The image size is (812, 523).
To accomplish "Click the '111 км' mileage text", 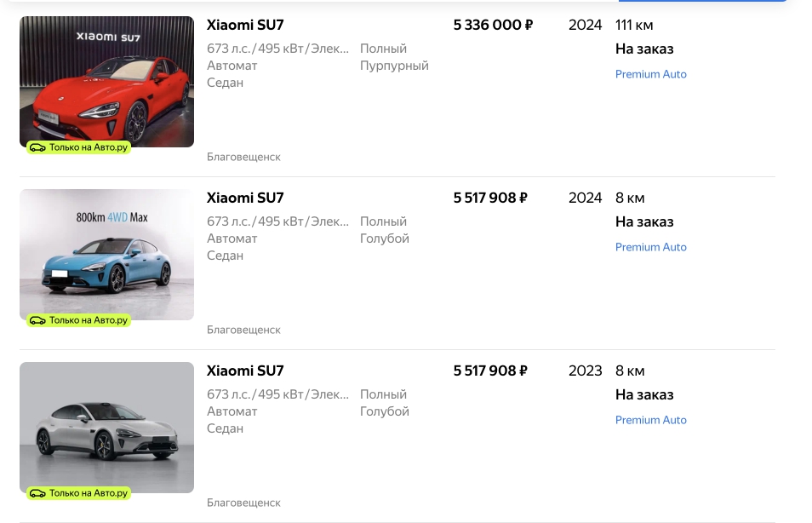I will [634, 25].
